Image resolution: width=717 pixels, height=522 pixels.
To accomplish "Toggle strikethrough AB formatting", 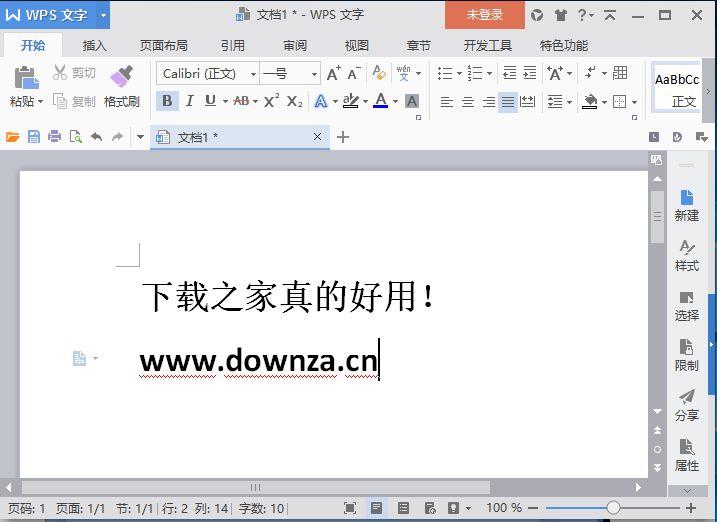I will (x=241, y=101).
